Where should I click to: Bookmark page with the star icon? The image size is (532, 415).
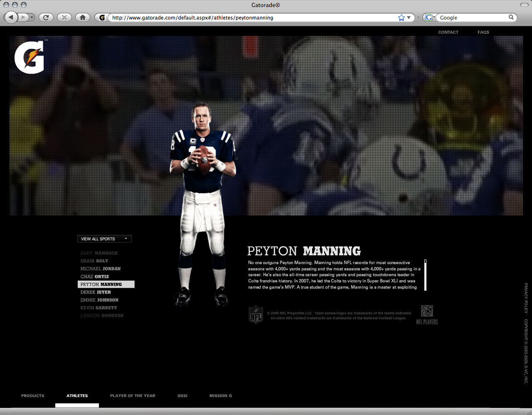401,17
